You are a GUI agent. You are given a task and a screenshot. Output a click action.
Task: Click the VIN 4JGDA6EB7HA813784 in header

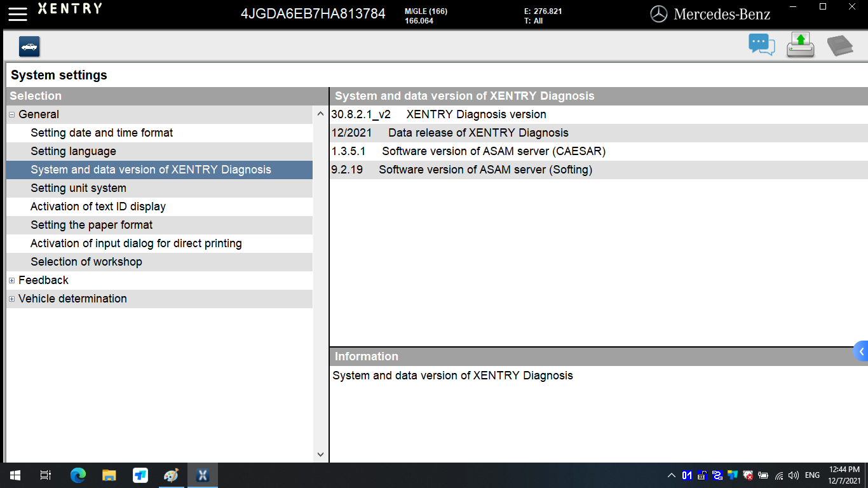click(313, 14)
